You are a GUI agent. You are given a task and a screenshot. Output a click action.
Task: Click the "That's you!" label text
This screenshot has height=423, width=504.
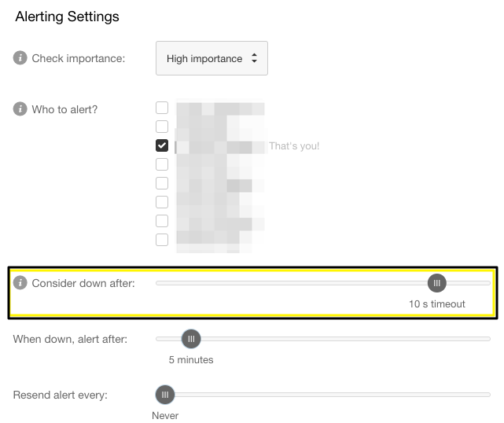[x=294, y=146]
